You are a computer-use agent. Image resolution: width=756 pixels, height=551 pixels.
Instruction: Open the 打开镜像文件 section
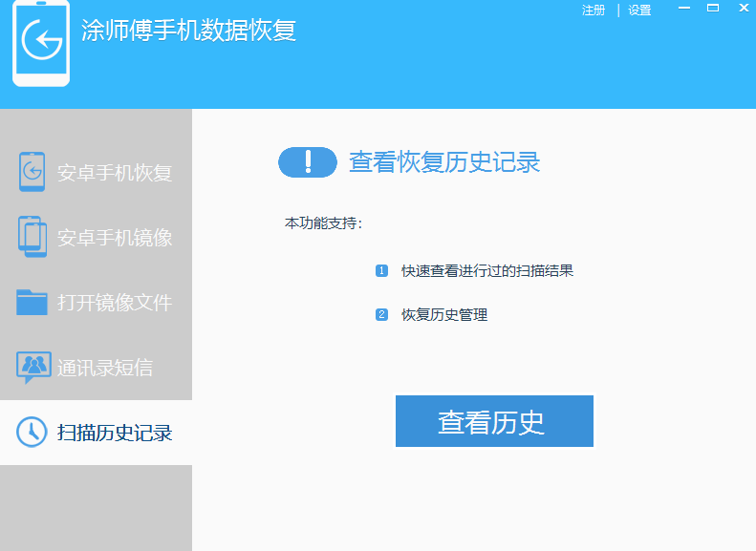pyautogui.click(x=114, y=303)
